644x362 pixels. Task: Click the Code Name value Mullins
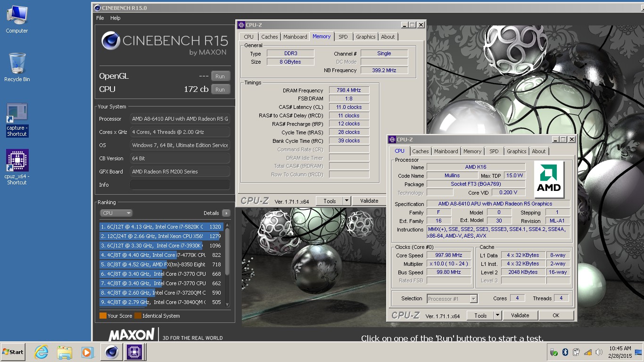click(x=452, y=175)
